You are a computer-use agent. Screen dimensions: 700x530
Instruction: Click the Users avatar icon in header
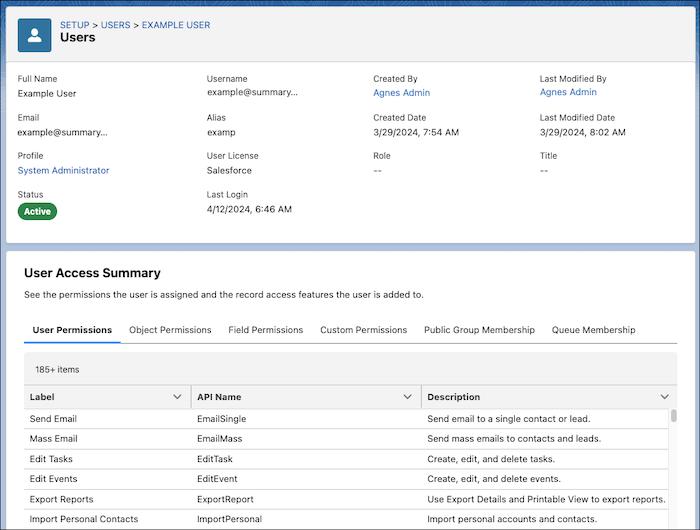(34, 35)
